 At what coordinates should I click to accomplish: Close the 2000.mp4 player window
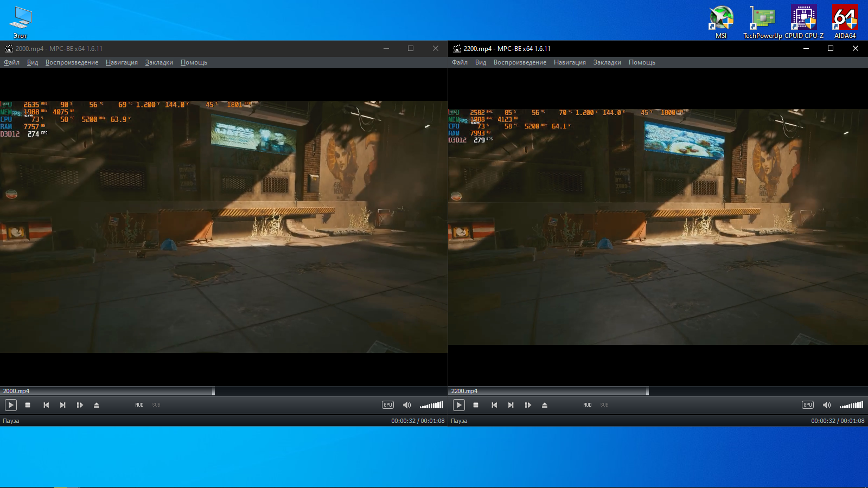(x=435, y=48)
